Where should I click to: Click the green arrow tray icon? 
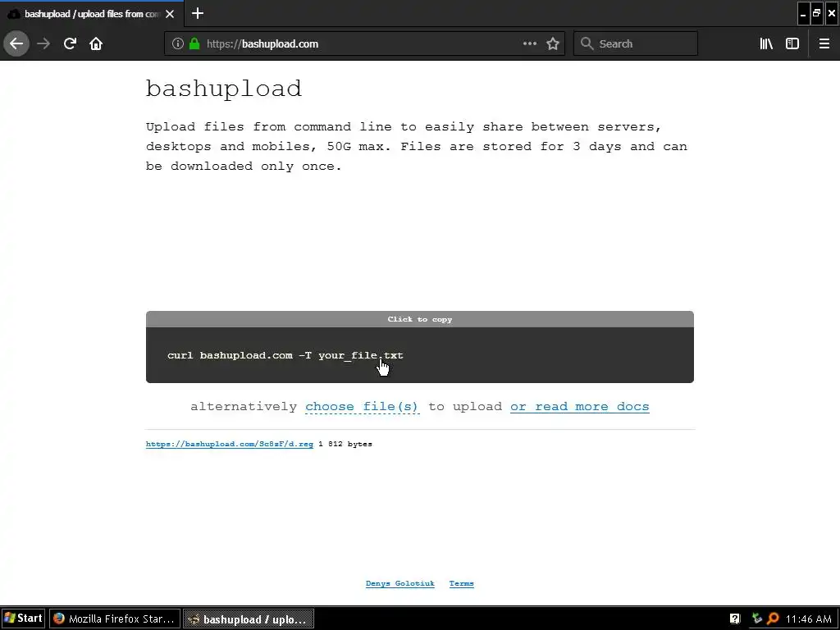pos(756,619)
